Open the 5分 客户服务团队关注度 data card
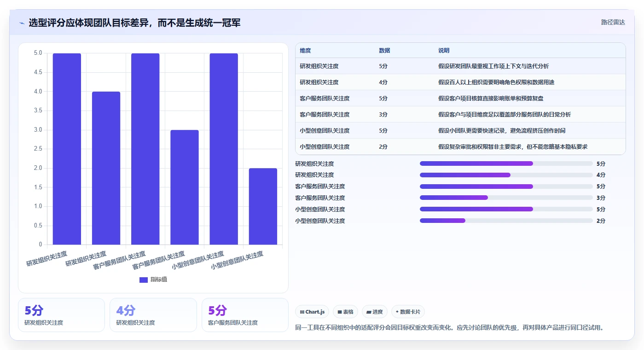644x350 pixels. pos(245,315)
